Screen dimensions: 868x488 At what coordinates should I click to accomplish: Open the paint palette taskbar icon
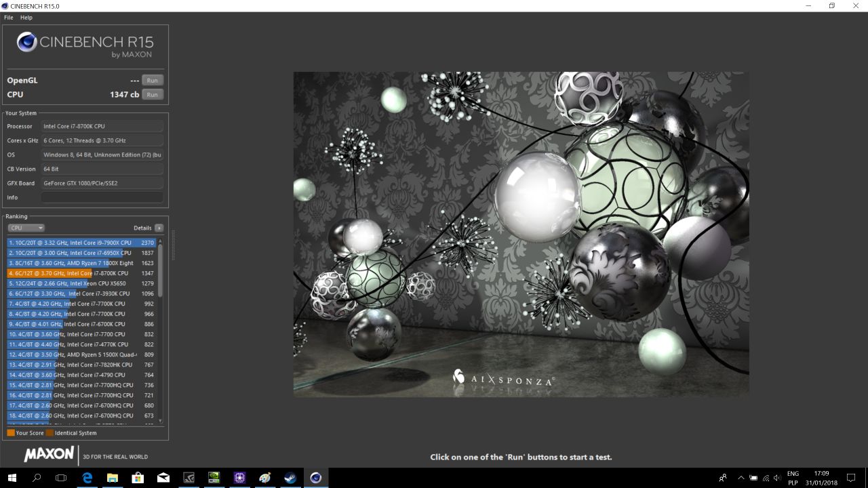coord(264,478)
